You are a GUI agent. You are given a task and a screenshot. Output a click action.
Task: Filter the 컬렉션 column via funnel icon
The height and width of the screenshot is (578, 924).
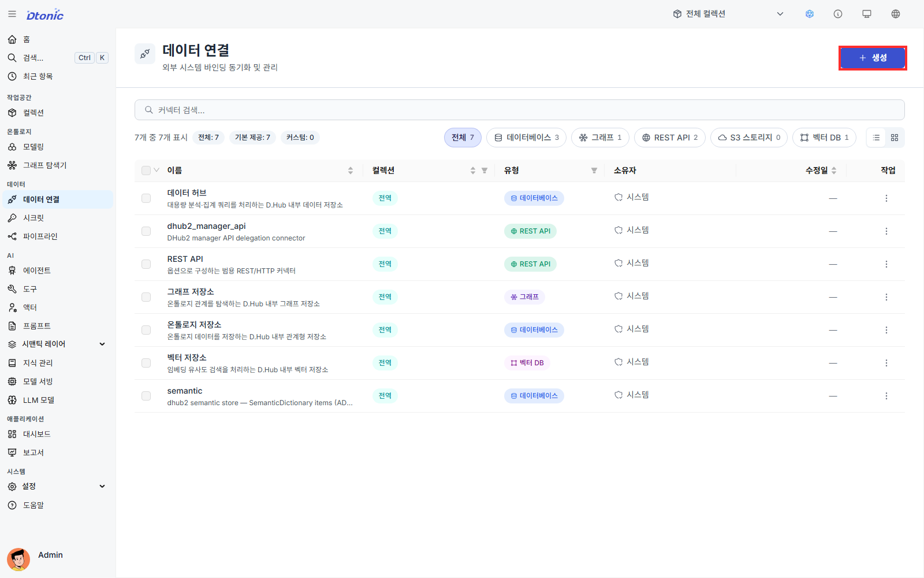[x=485, y=171]
